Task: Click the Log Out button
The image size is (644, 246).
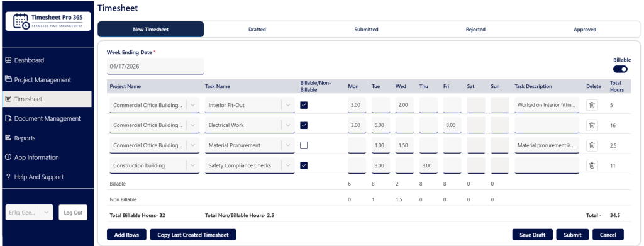Action: [73, 212]
